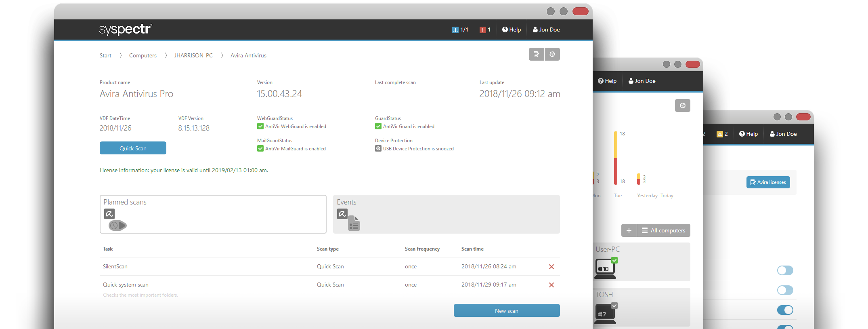Open Jon Doe menu in the middle window

click(x=642, y=81)
